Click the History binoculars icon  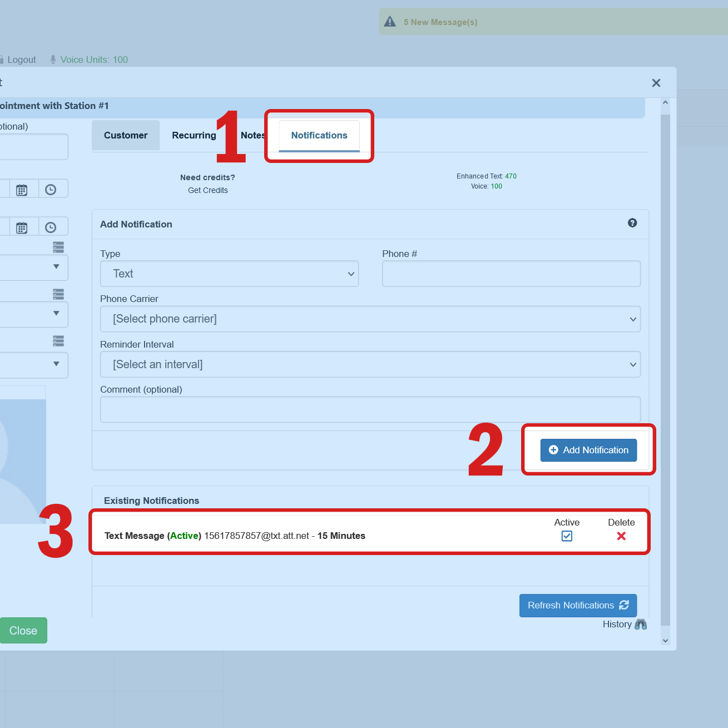640,624
